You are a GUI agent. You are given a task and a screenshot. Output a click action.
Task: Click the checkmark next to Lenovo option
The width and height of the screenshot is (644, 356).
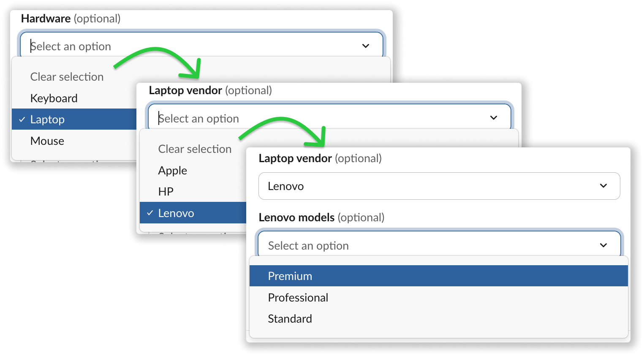[150, 213]
